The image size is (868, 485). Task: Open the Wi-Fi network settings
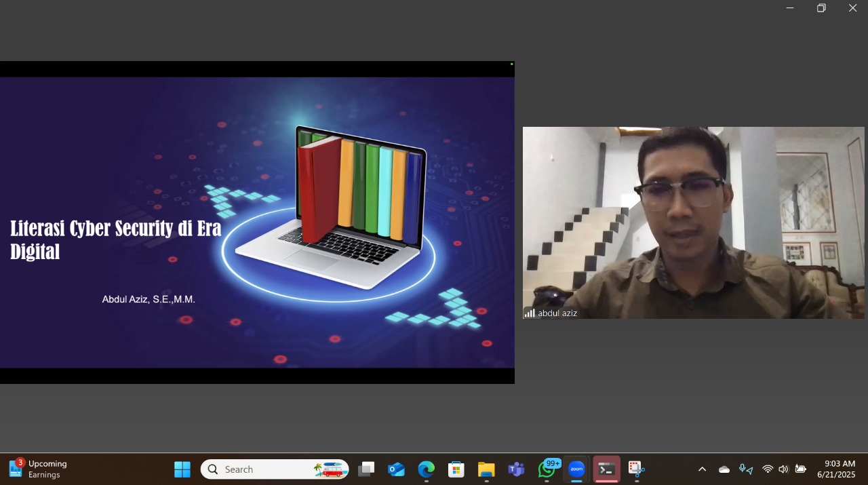coord(768,469)
